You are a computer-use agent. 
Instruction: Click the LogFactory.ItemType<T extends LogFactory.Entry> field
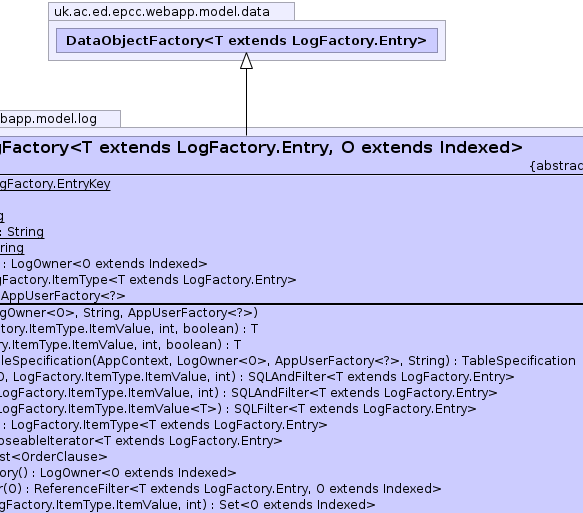coord(148,280)
